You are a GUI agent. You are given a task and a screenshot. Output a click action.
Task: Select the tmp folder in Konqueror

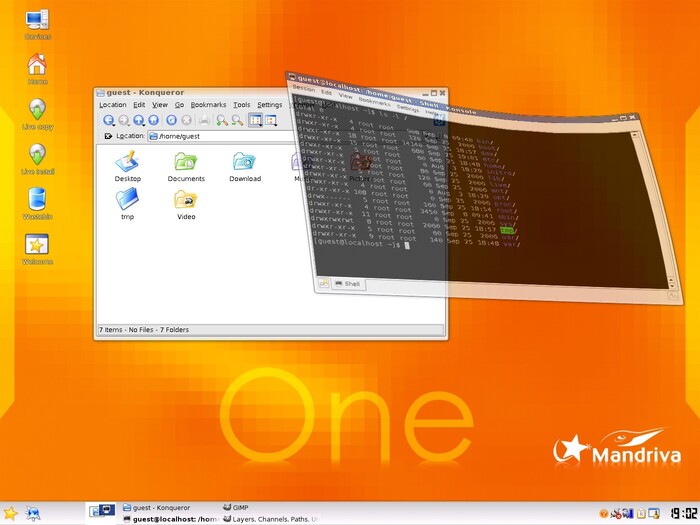127,204
